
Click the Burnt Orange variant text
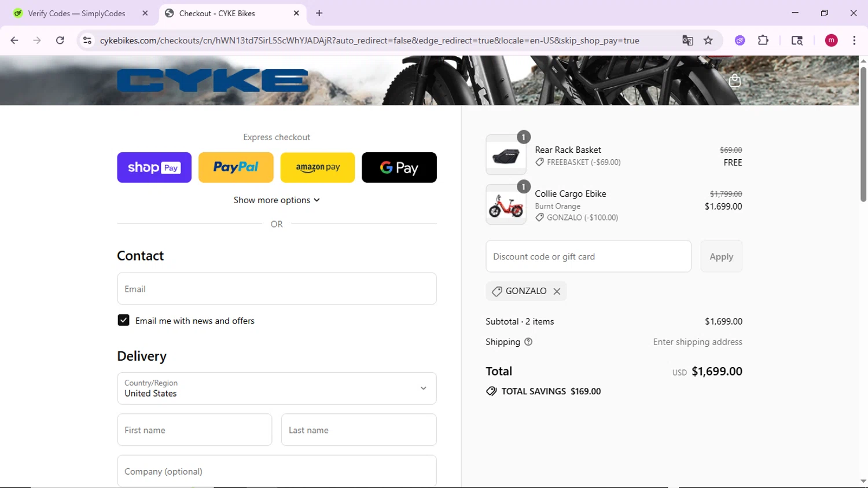[557, 206]
